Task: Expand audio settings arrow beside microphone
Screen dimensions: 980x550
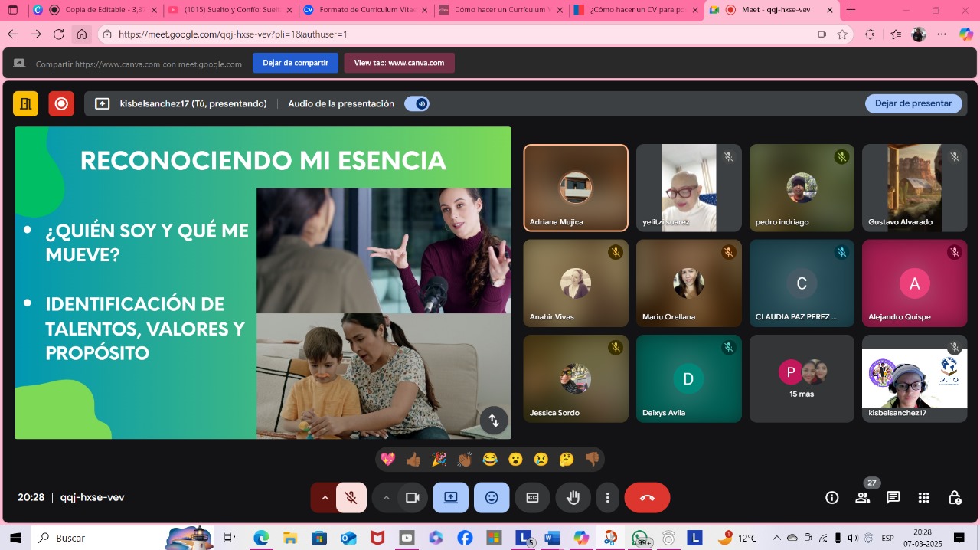Action: 325,498
